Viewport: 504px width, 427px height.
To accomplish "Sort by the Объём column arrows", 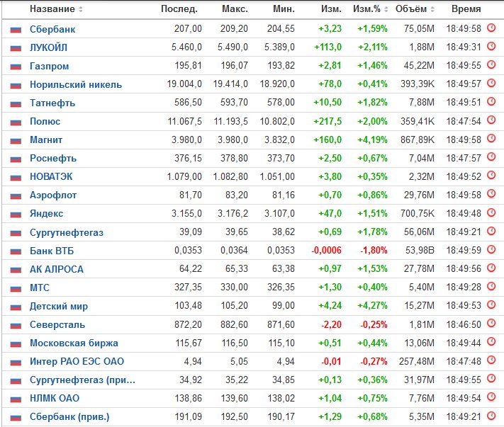I will coord(432,9).
